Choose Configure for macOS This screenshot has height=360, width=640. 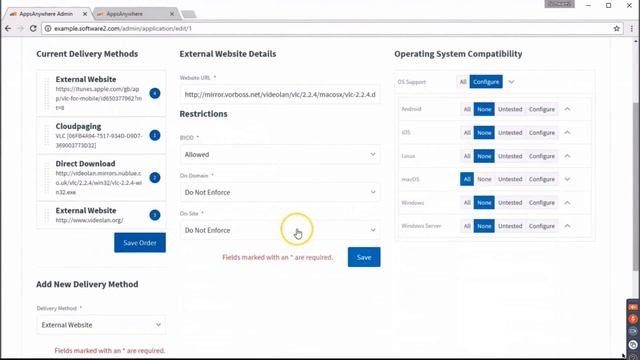click(x=542, y=179)
